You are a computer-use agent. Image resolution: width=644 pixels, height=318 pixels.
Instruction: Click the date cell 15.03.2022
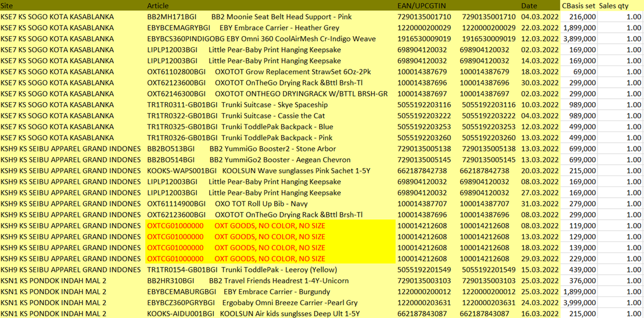pyautogui.click(x=540, y=270)
